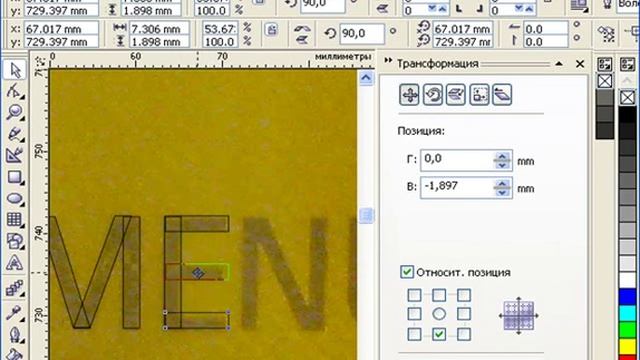Click upper skew field showing 0.0
Image resolution: width=640 pixels, height=360 pixels.
(x=546, y=29)
